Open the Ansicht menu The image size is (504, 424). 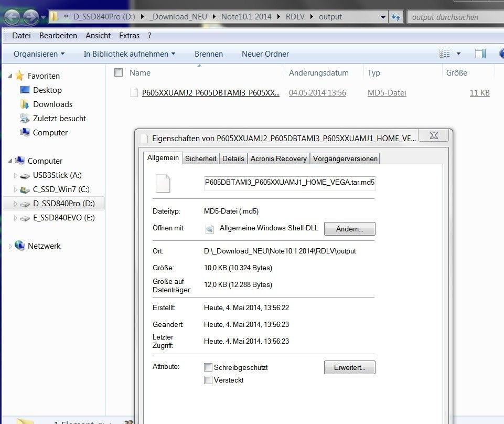click(x=98, y=35)
